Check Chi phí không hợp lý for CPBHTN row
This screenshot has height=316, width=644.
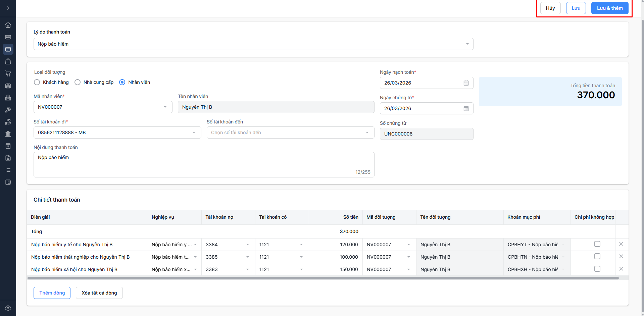597,257
